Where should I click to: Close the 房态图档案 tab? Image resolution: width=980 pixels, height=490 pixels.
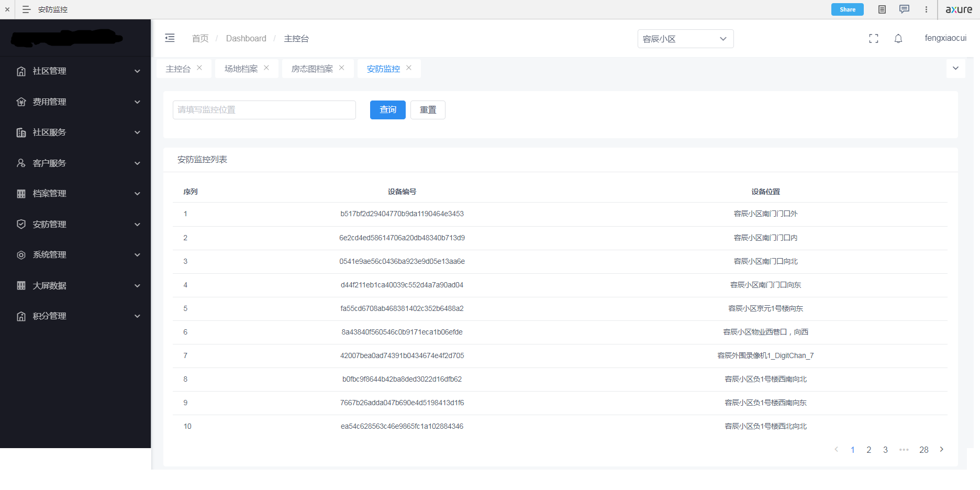[342, 68]
